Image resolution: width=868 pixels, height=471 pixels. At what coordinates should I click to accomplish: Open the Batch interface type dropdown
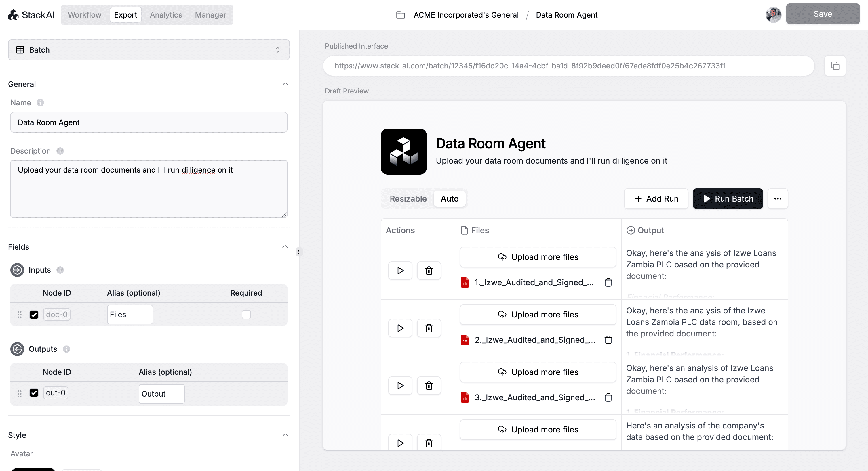coord(149,50)
